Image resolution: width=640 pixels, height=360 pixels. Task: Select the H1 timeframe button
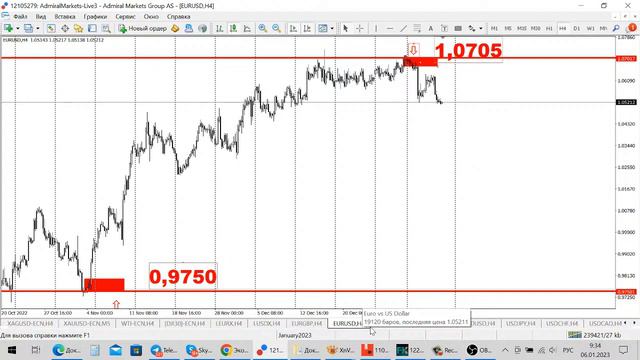tap(549, 28)
